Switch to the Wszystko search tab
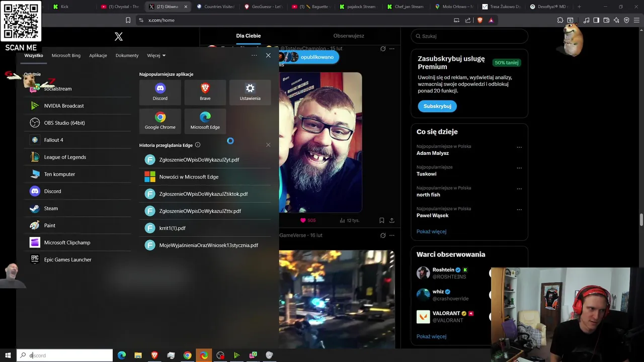 tap(34, 55)
